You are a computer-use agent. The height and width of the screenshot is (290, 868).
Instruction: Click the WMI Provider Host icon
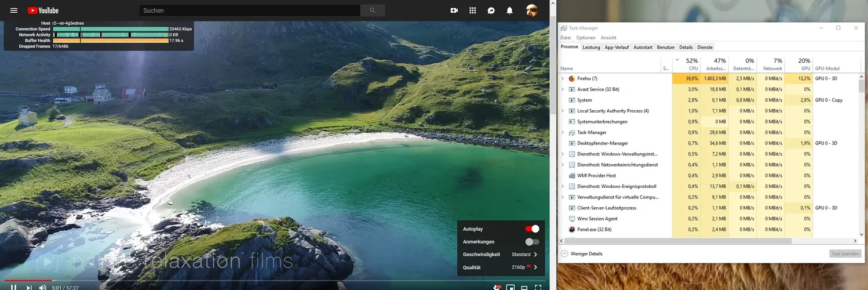click(572, 175)
